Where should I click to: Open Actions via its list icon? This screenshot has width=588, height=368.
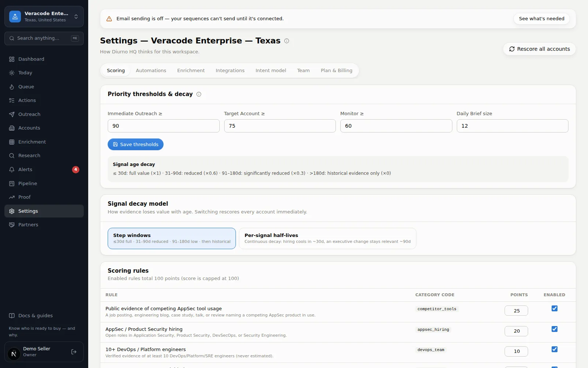[12, 100]
